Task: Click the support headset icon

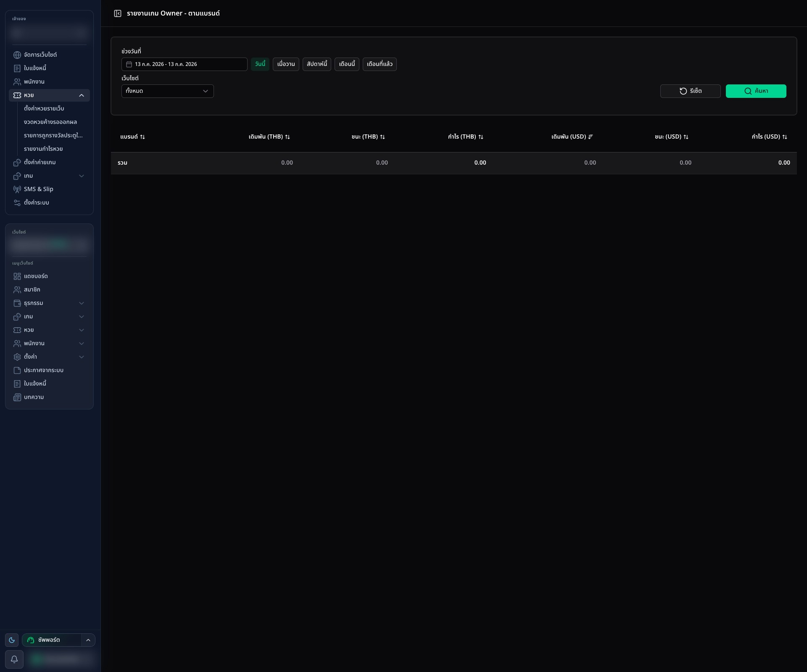Action: 31,640
